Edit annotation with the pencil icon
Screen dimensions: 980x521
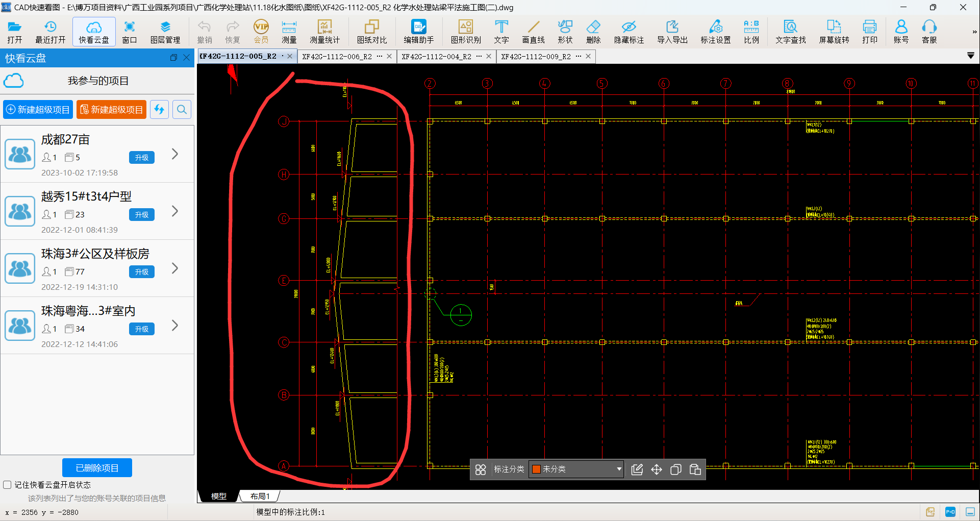pos(637,469)
